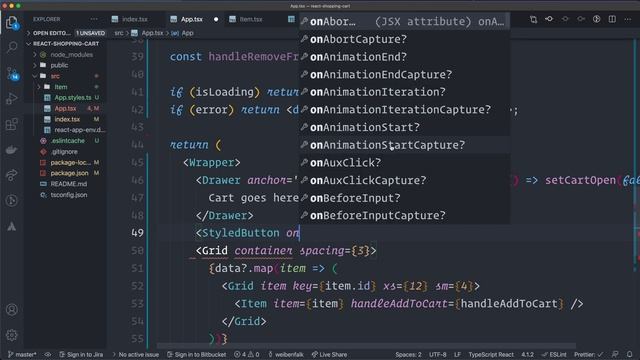Viewport: 640px width, 360px height.
Task: Open App.tsx in the explorer tree
Action: 65,109
